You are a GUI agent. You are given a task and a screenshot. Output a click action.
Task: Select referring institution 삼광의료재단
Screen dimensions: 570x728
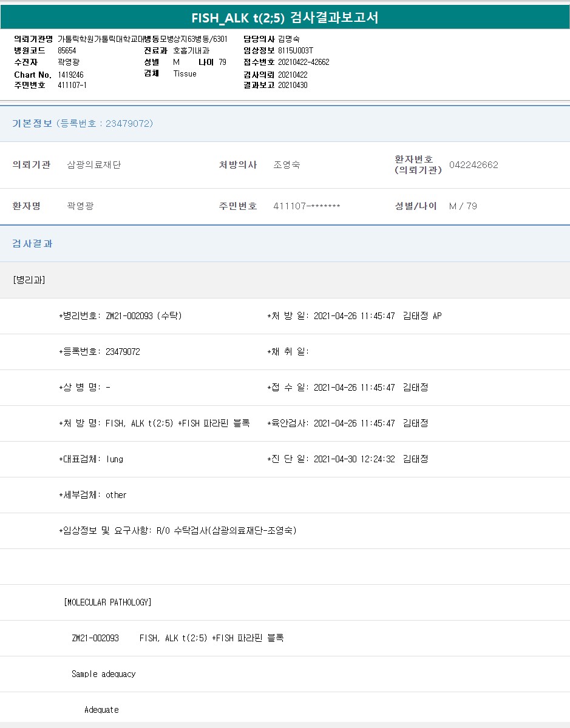pos(94,164)
